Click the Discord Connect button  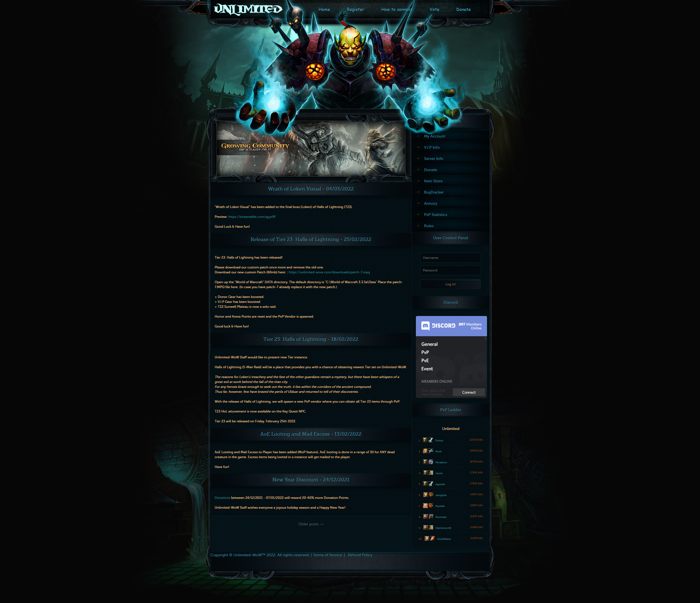point(469,392)
